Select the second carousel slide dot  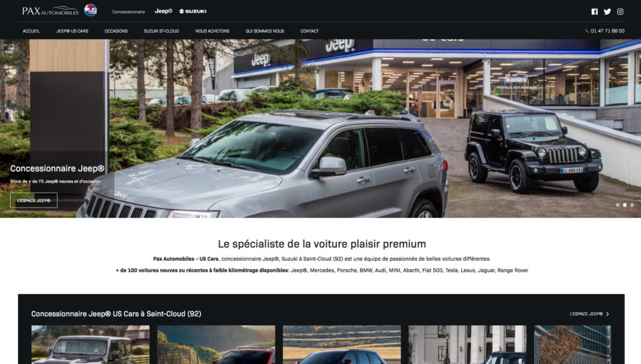coord(625,205)
